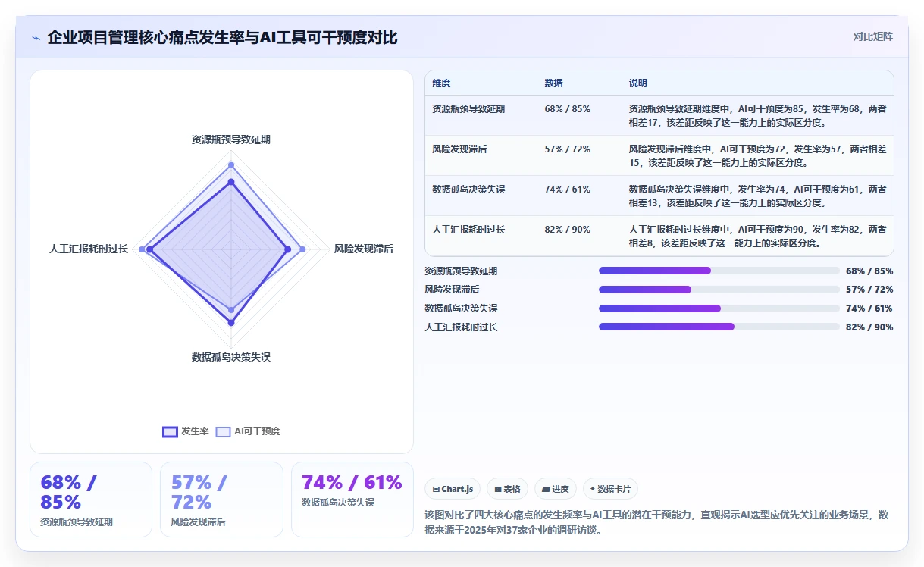Click the 57% / 72% table cell
This screenshot has height=567, width=924.
point(567,149)
